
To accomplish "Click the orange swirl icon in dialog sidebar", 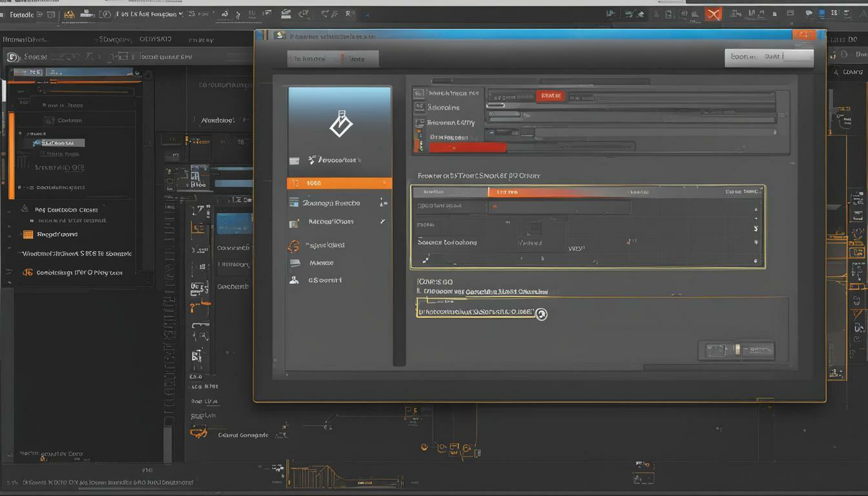I will [x=293, y=246].
